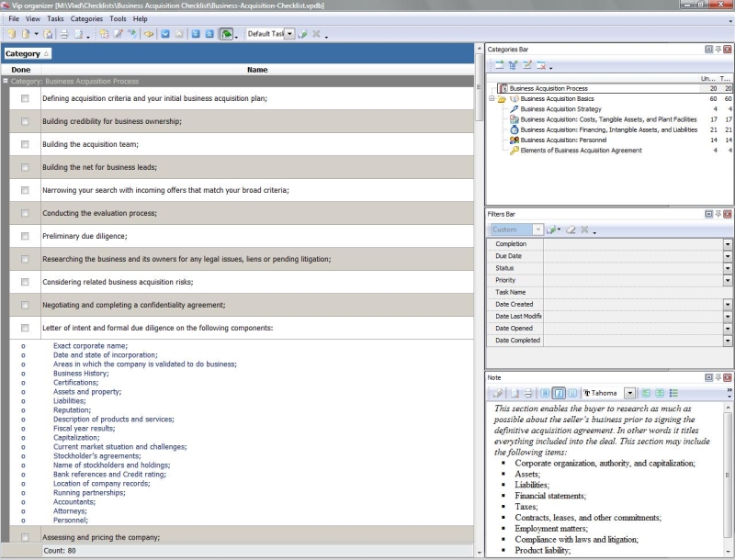Tick checkbox for 'Assessing and pricing the company'
Viewport: 735px width, 560px height.
[x=25, y=537]
